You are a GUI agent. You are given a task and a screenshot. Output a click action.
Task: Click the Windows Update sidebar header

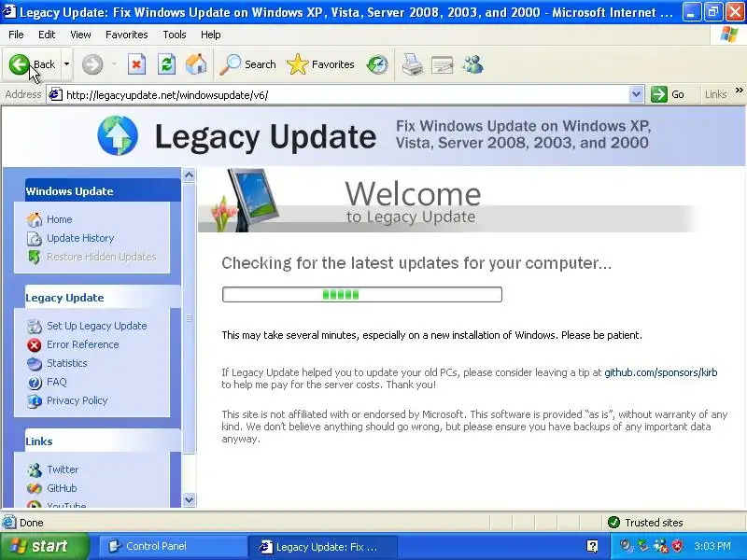103,191
